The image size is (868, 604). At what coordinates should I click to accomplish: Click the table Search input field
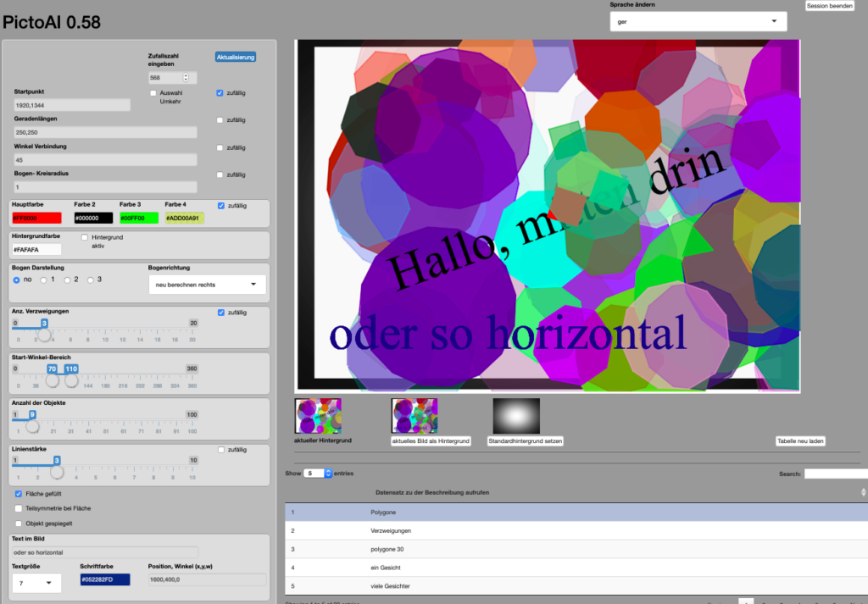click(835, 474)
